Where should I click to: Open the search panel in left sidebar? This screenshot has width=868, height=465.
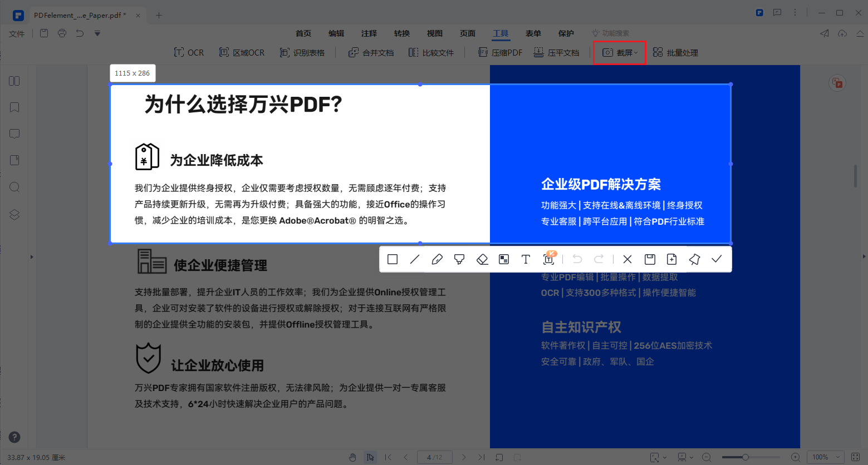[14, 187]
